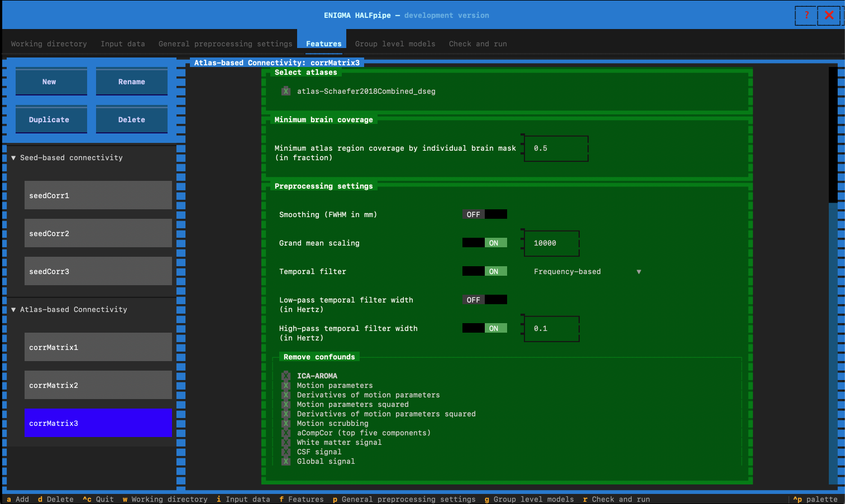Select the highlighted corrMatrix3 feature

tap(98, 423)
